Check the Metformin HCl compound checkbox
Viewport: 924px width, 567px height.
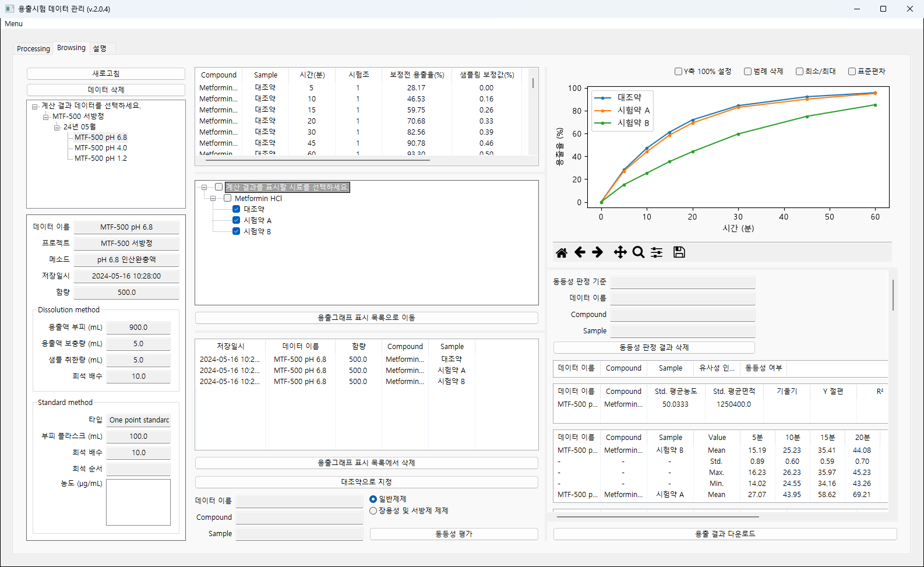(227, 198)
